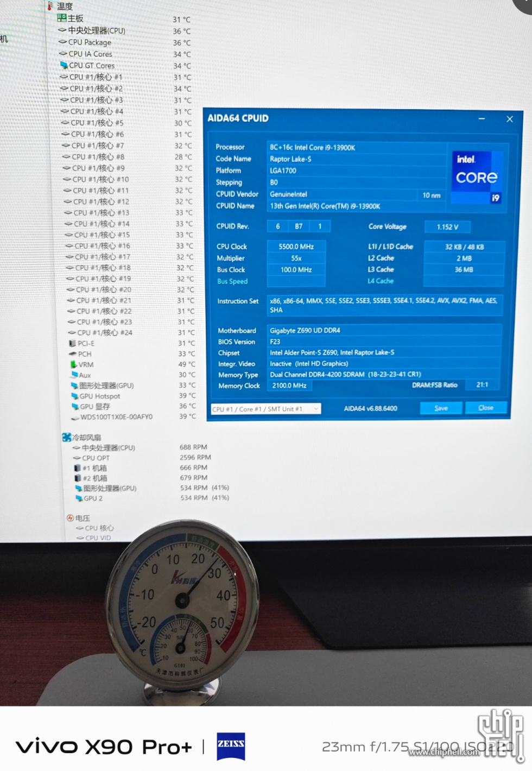Viewport: 532px width, 771px height.
Task: Click the Aux sensor icon
Action: [x=74, y=375]
